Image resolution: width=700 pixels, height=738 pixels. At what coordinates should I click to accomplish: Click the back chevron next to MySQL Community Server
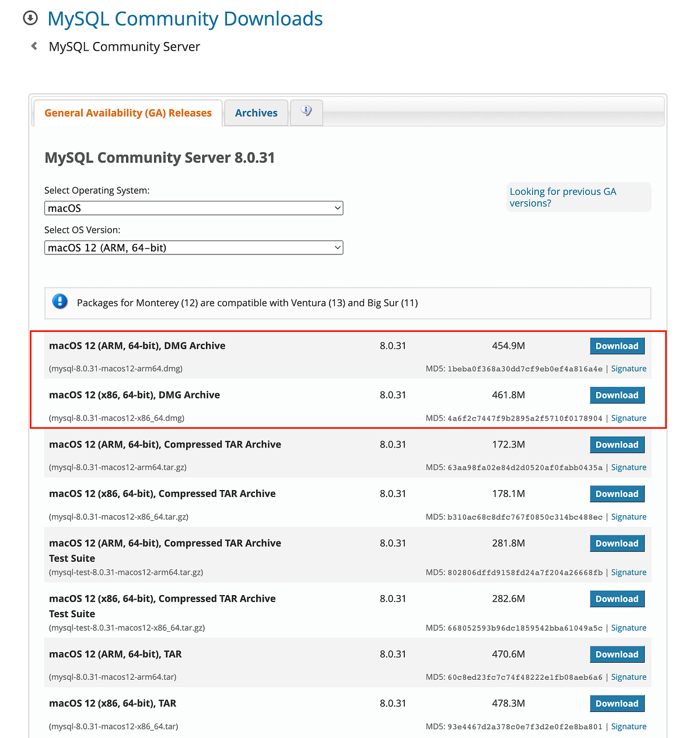(33, 46)
